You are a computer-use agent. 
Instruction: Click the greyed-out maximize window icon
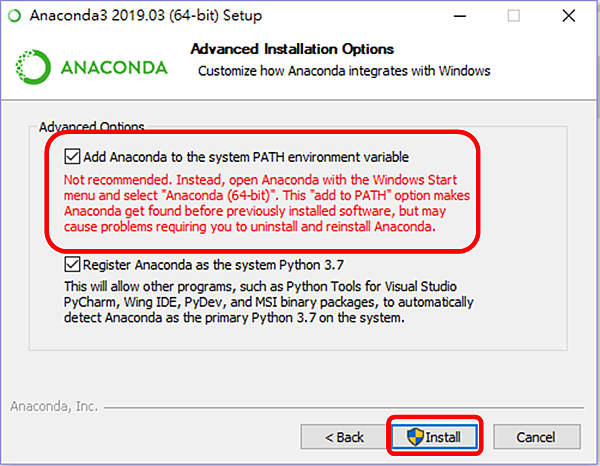(514, 16)
